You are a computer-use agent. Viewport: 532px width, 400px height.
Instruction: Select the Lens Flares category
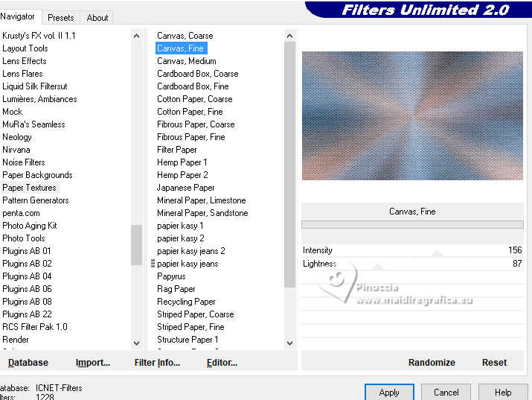23,74
